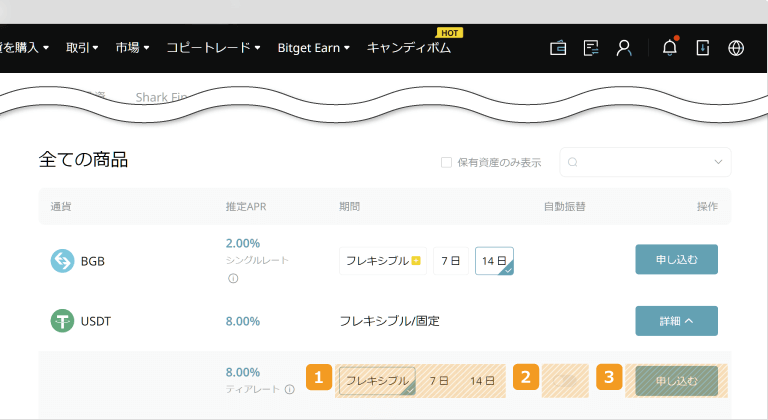
Task: Open the コピートレード dropdown menu
Action: (213, 48)
